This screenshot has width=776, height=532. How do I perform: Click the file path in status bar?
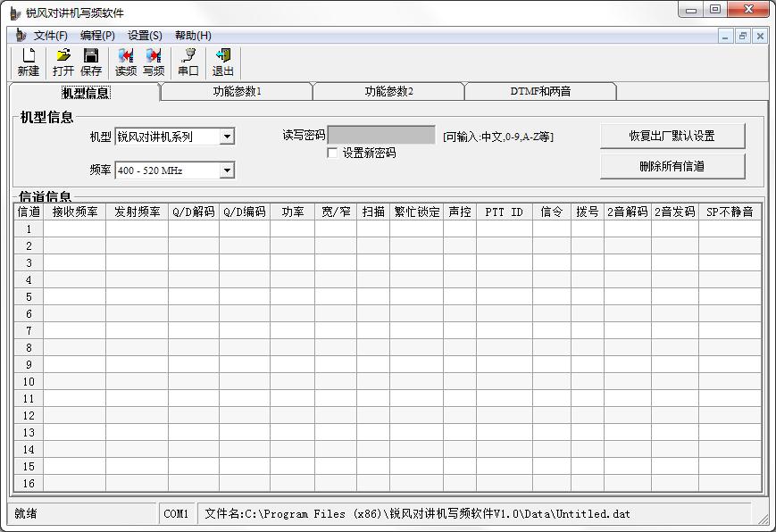[x=417, y=513]
